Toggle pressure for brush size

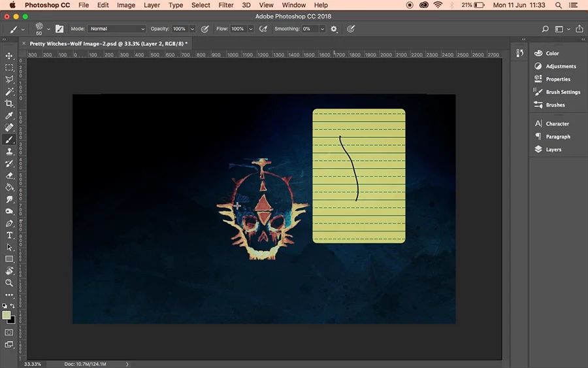point(351,29)
